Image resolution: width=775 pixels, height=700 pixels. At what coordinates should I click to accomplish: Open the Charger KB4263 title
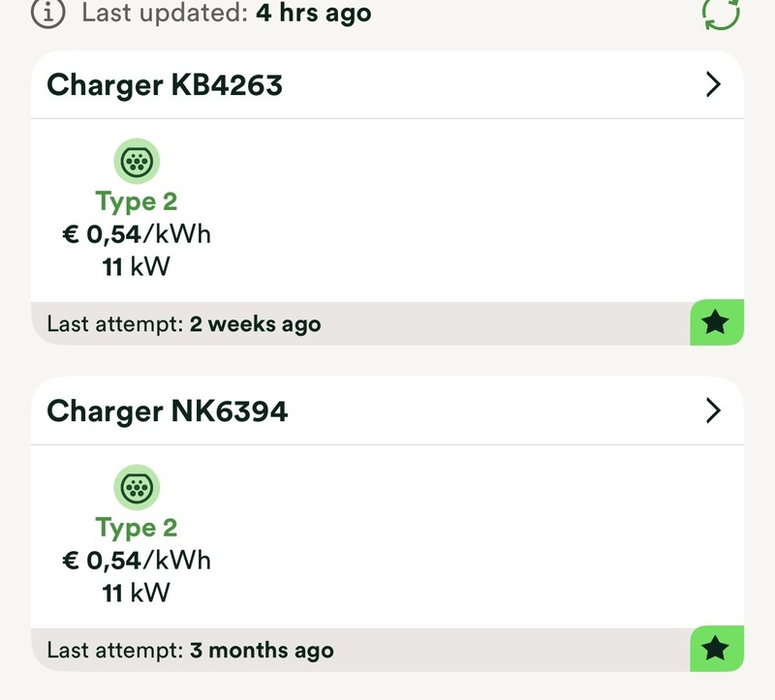[x=165, y=85]
